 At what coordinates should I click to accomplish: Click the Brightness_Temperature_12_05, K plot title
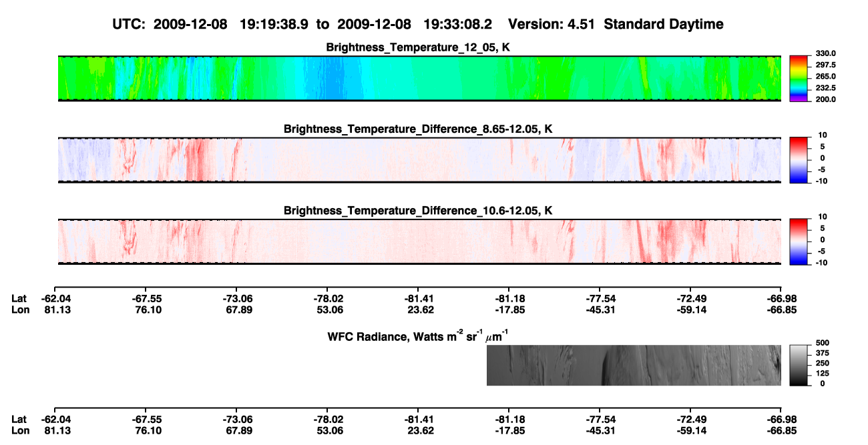tap(419, 47)
